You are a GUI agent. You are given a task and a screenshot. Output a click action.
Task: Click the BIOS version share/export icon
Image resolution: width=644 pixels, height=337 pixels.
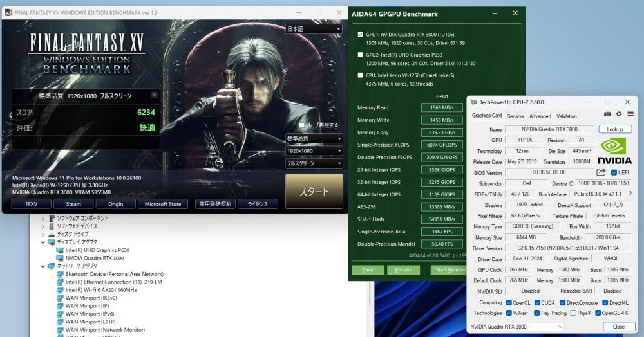[601, 172]
